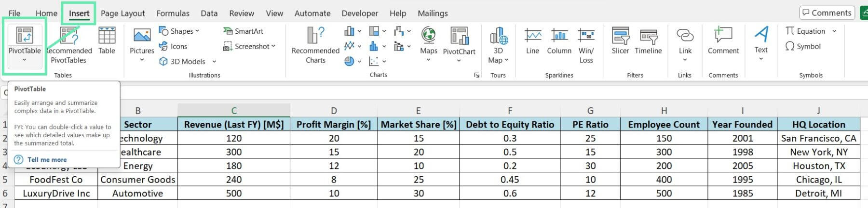This screenshot has height=208, width=868.
Task: Select row 5 header
Action: tap(5, 179)
